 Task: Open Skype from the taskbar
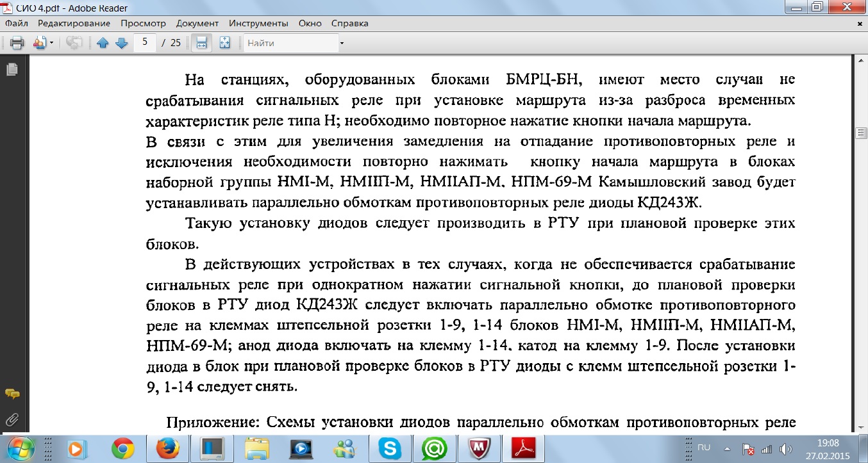pos(389,449)
